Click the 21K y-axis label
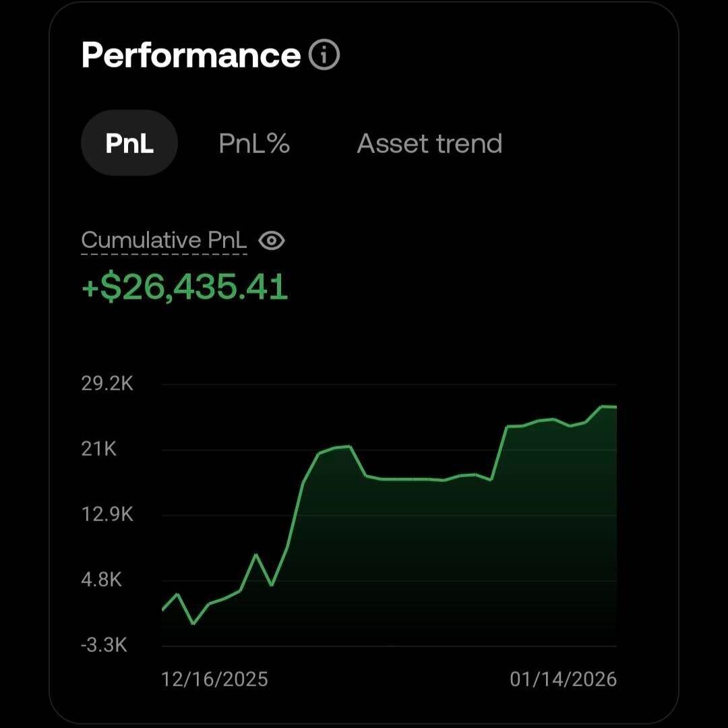The width and height of the screenshot is (728, 728). [x=99, y=449]
